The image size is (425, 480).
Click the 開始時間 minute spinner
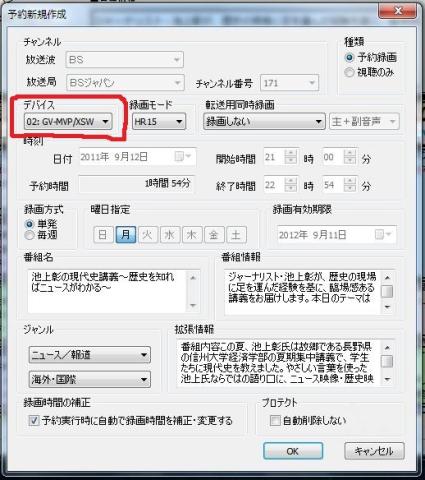(350, 157)
